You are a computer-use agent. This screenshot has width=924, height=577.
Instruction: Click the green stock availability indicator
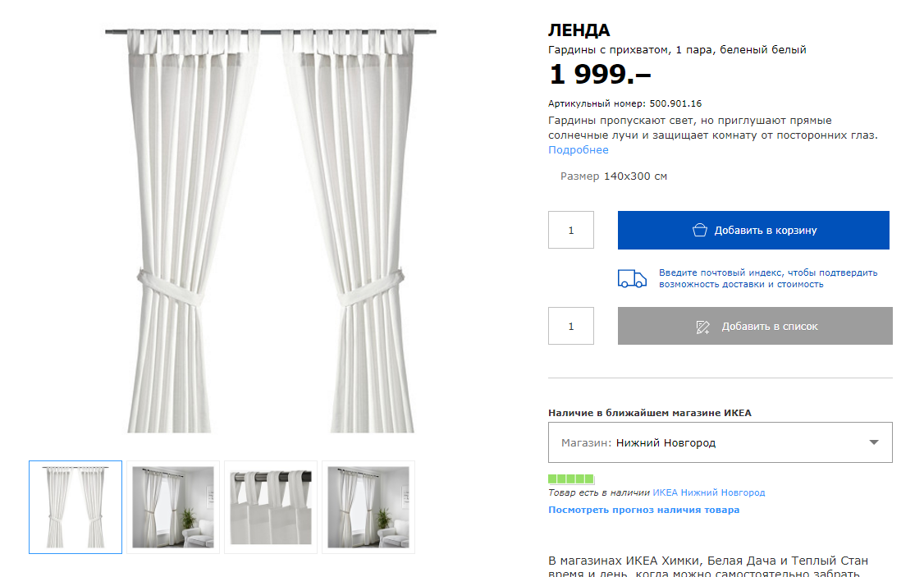(571, 479)
